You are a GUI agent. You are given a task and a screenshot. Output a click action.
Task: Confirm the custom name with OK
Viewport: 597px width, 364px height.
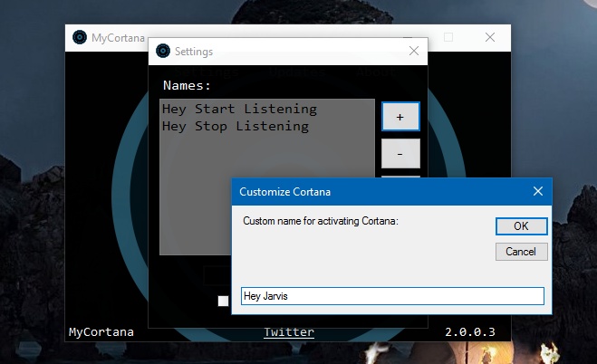pos(521,226)
